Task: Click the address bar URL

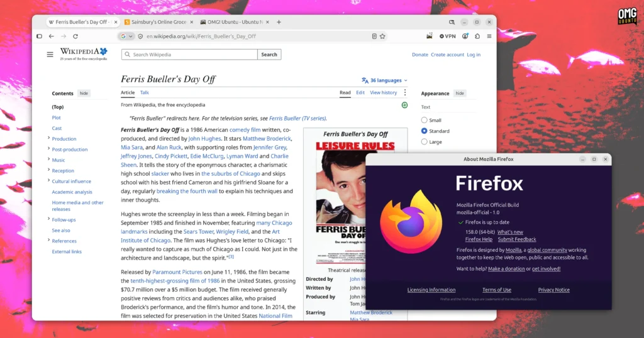Action: (201, 36)
